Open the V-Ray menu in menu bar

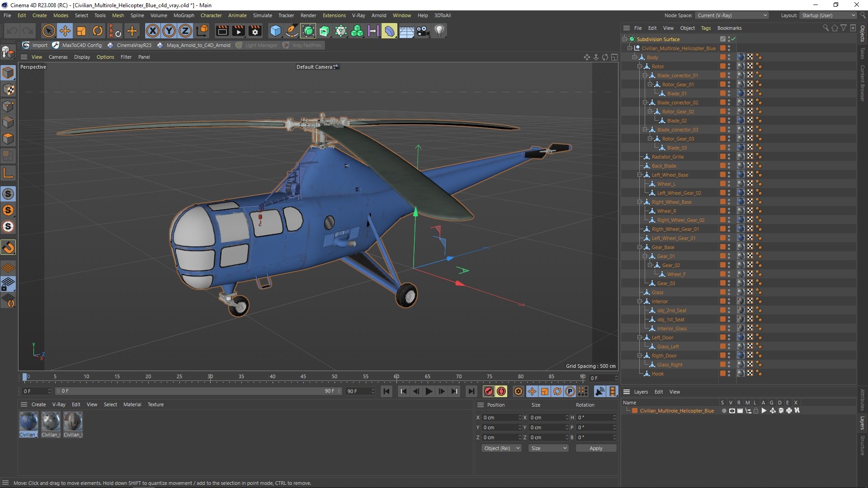(x=359, y=15)
